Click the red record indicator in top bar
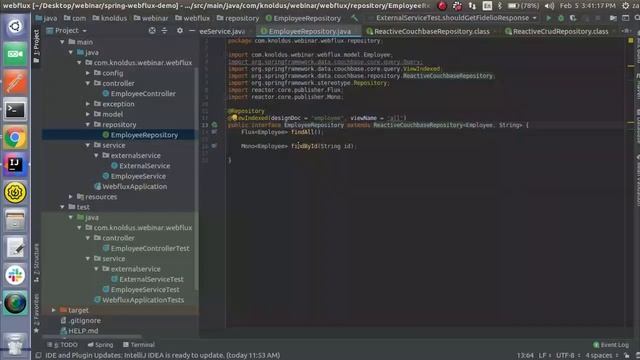Viewport: 640px width, 360px height. click(442, 6)
